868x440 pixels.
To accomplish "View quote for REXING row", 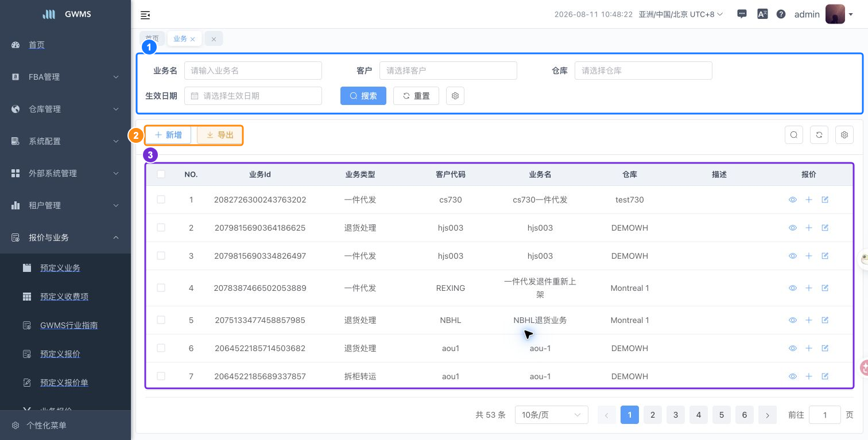I will (x=793, y=288).
